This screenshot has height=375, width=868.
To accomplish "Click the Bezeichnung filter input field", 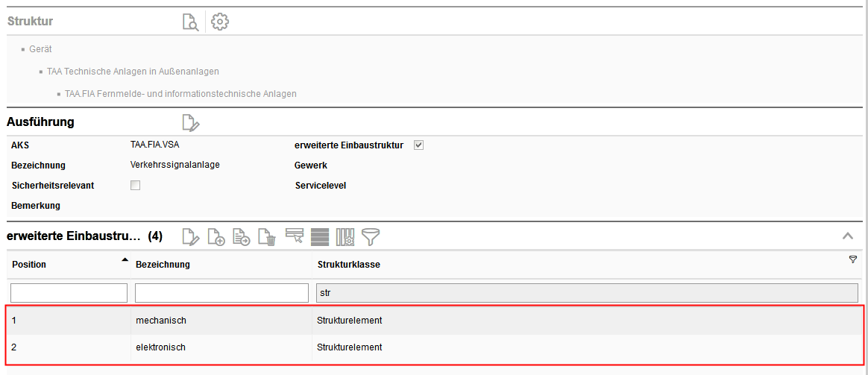I will (221, 293).
